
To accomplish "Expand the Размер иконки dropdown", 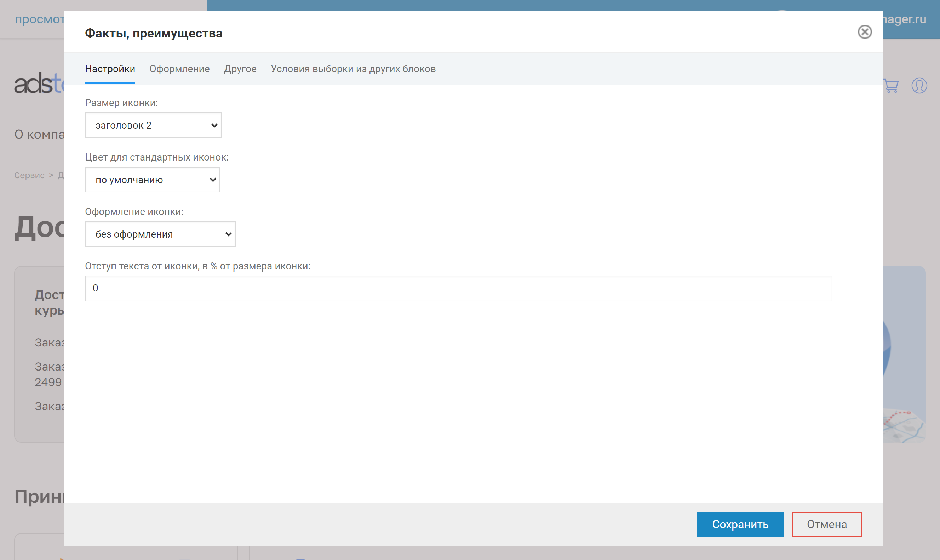I will click(153, 125).
